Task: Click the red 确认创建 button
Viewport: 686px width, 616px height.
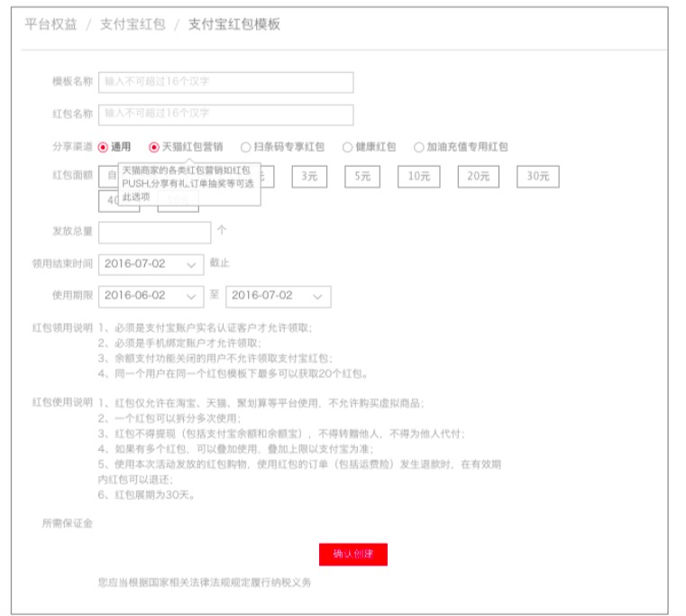Action: tap(353, 555)
